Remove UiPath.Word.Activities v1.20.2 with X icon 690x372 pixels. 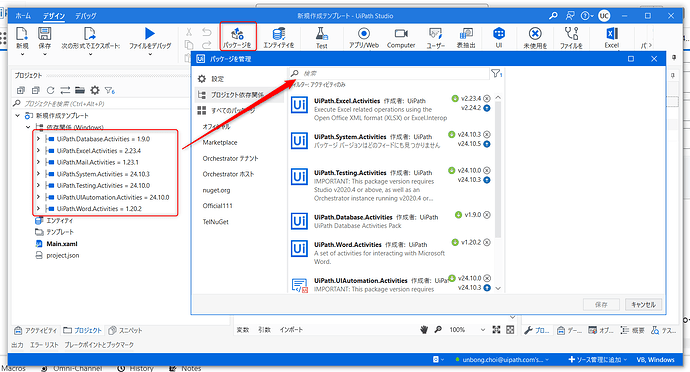point(487,243)
